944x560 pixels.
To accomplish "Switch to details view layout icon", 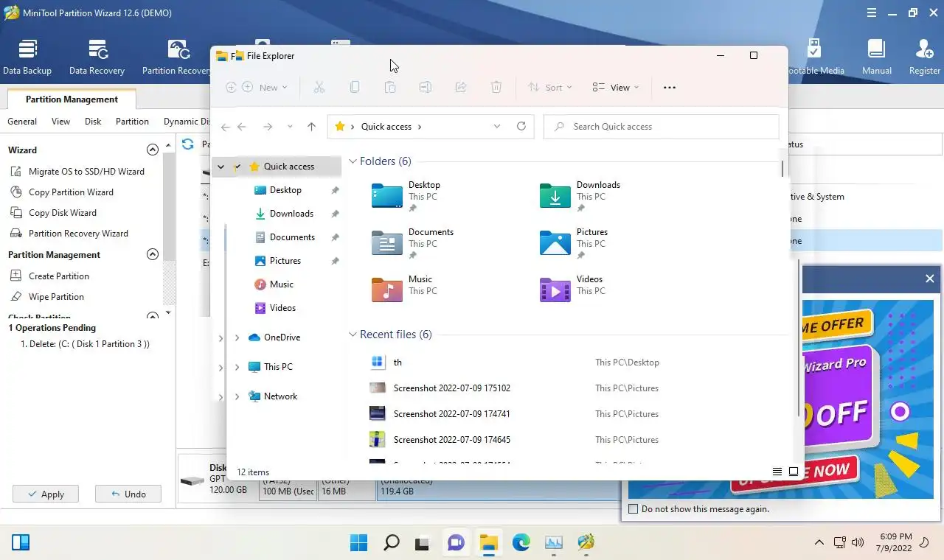I will coord(777,472).
